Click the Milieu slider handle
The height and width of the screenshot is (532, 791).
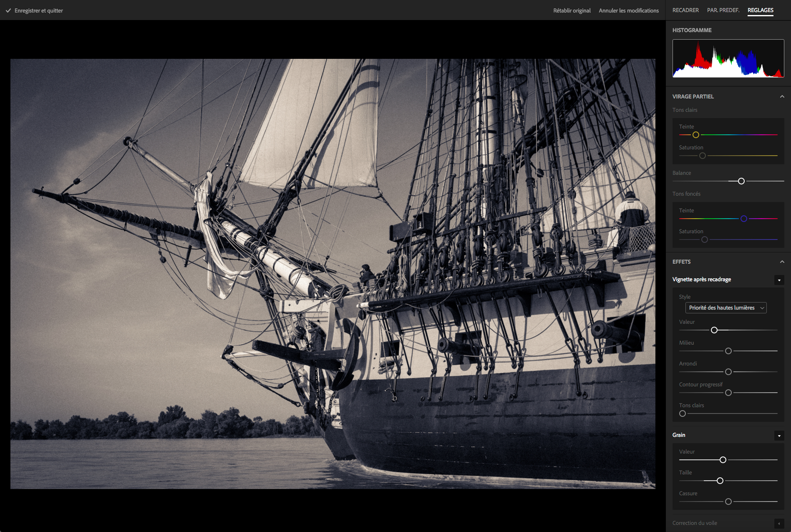click(x=728, y=351)
